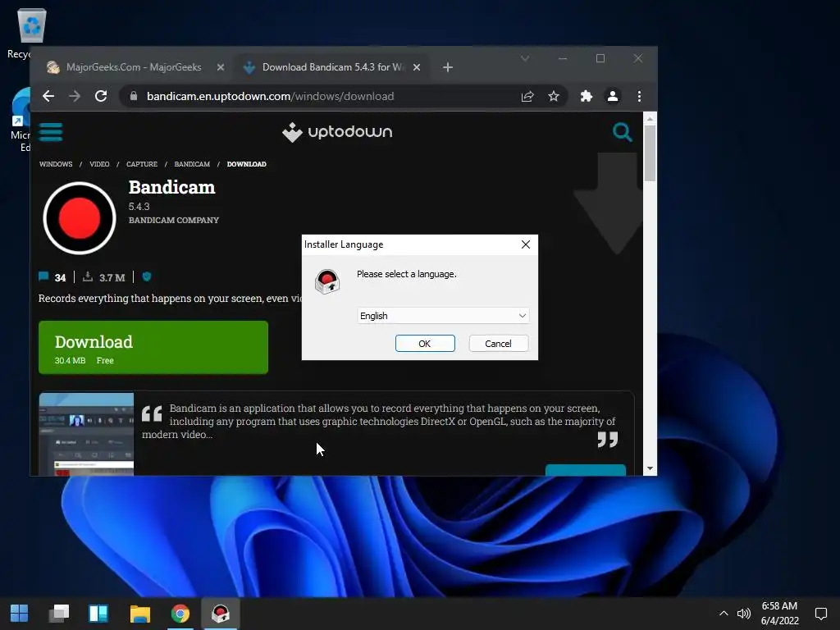Click the blue security shield icon
Viewport: 840px width, 630px height.
click(147, 276)
